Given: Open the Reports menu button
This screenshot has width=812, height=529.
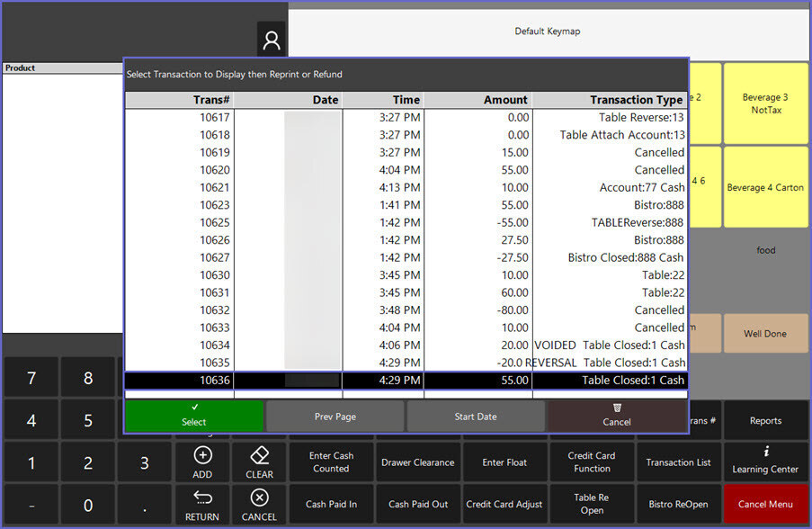Looking at the screenshot, I should (764, 420).
